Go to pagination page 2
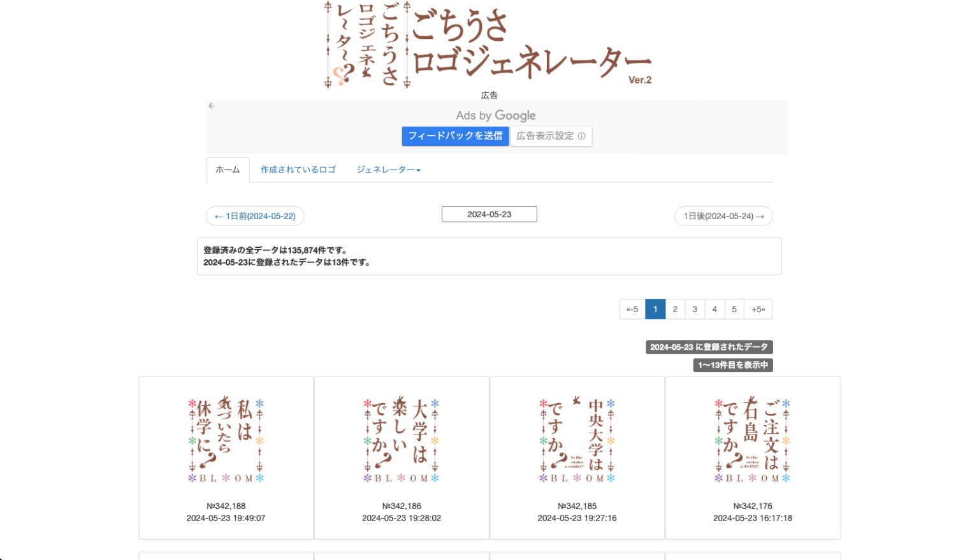The height and width of the screenshot is (560, 979). (675, 309)
